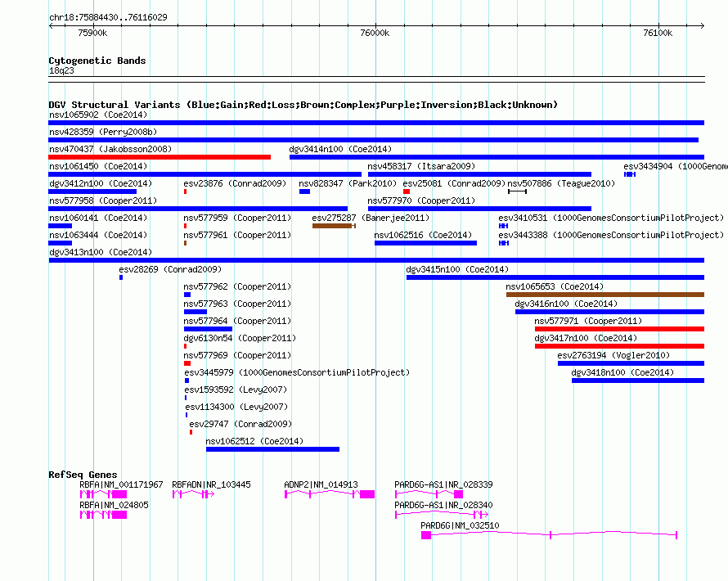This screenshot has width=728, height=581.
Task: Select the dgv6130n54 (Cooper2011) label
Action: 240,338
